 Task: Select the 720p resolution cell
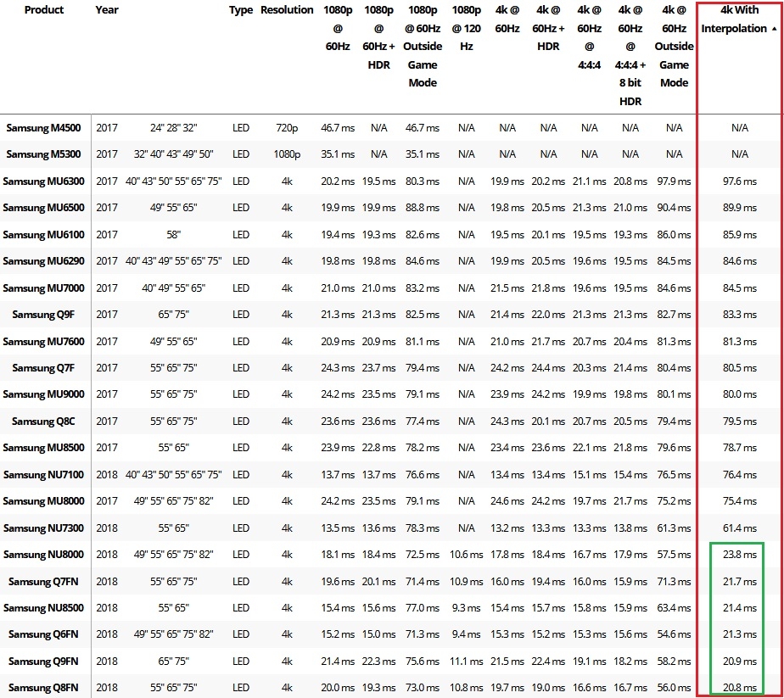click(x=287, y=128)
